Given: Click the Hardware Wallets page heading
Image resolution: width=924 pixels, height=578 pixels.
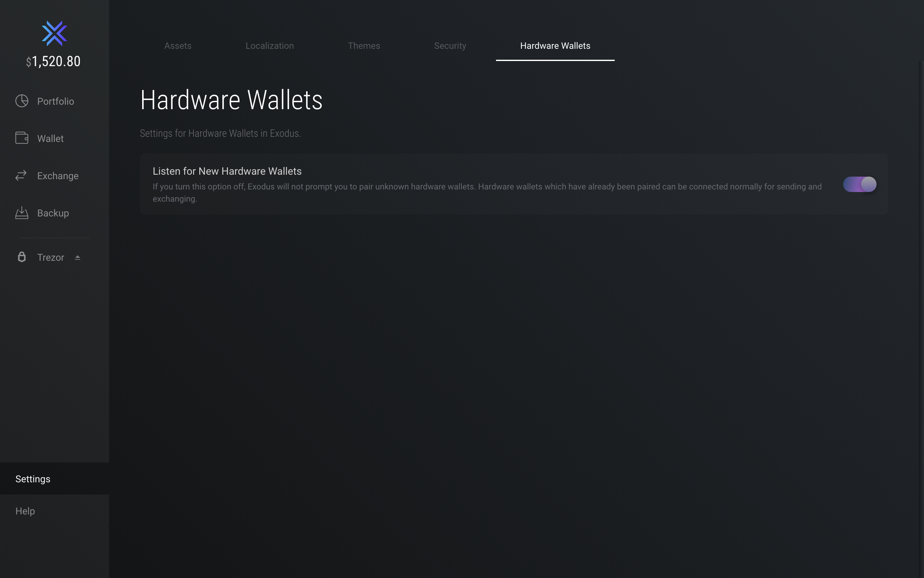Looking at the screenshot, I should [x=231, y=100].
